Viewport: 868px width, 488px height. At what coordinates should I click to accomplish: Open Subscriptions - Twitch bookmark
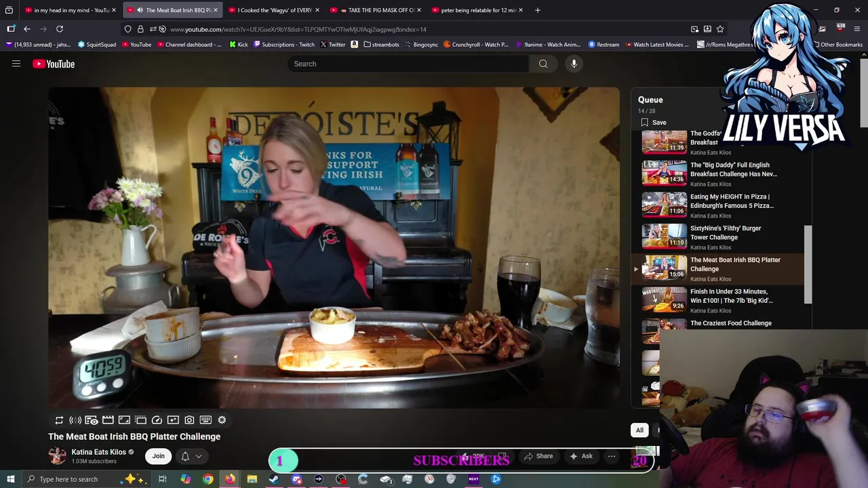tap(284, 45)
